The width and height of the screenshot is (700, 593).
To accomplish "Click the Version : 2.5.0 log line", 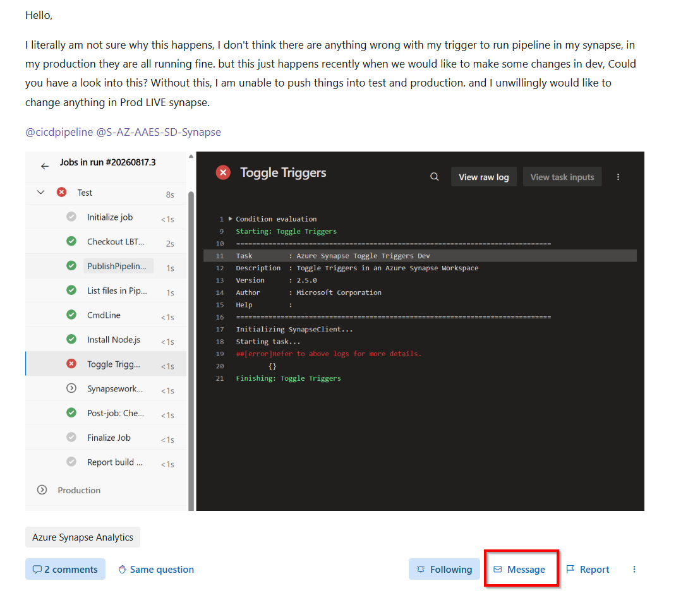I will pyautogui.click(x=276, y=280).
